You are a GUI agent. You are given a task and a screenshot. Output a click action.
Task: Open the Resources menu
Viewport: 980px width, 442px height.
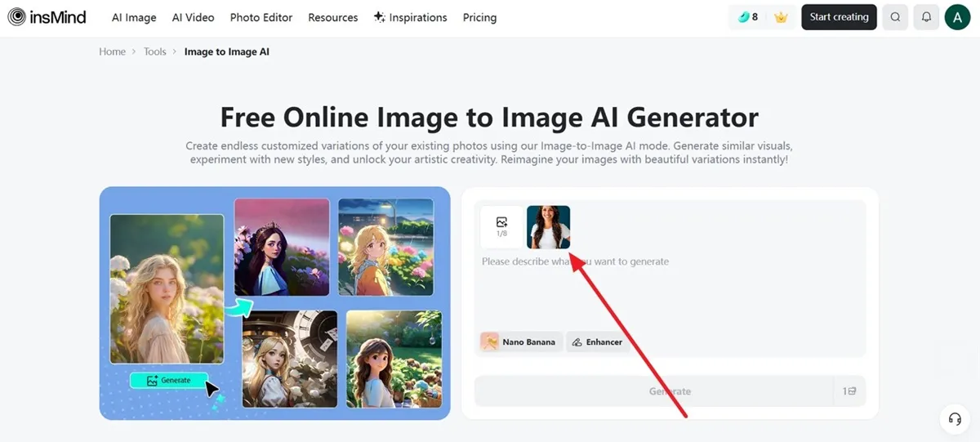[x=332, y=17]
